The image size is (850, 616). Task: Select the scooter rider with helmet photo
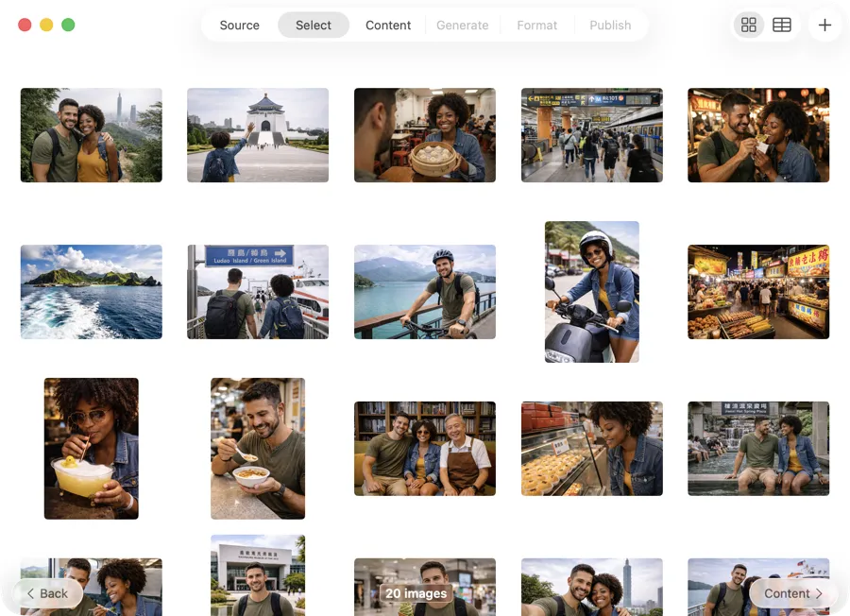pos(591,291)
